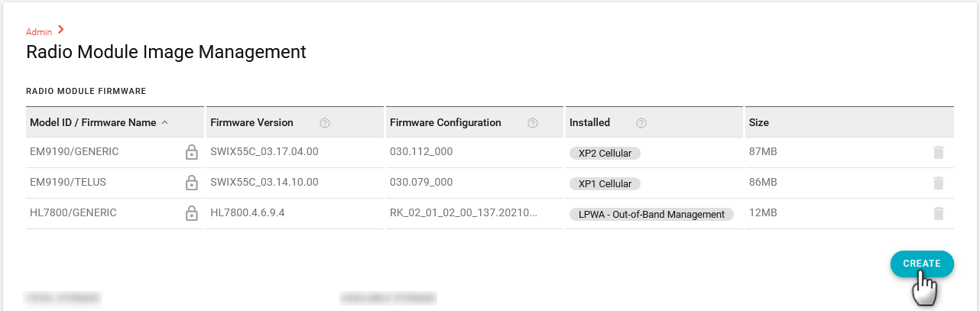The width and height of the screenshot is (980, 311).
Task: Toggle sort arrow on Model ID column
Action: click(164, 123)
